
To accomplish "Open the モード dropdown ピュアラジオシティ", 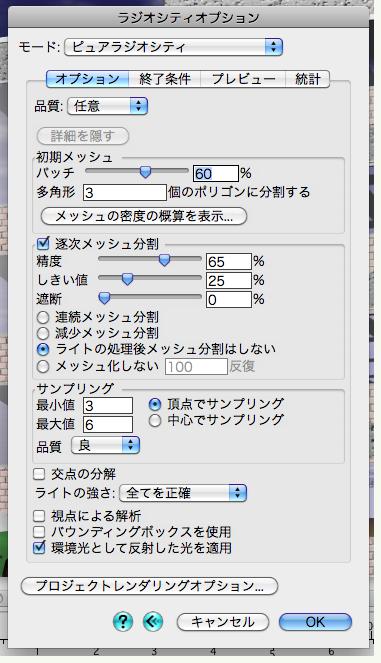I will (x=173, y=47).
